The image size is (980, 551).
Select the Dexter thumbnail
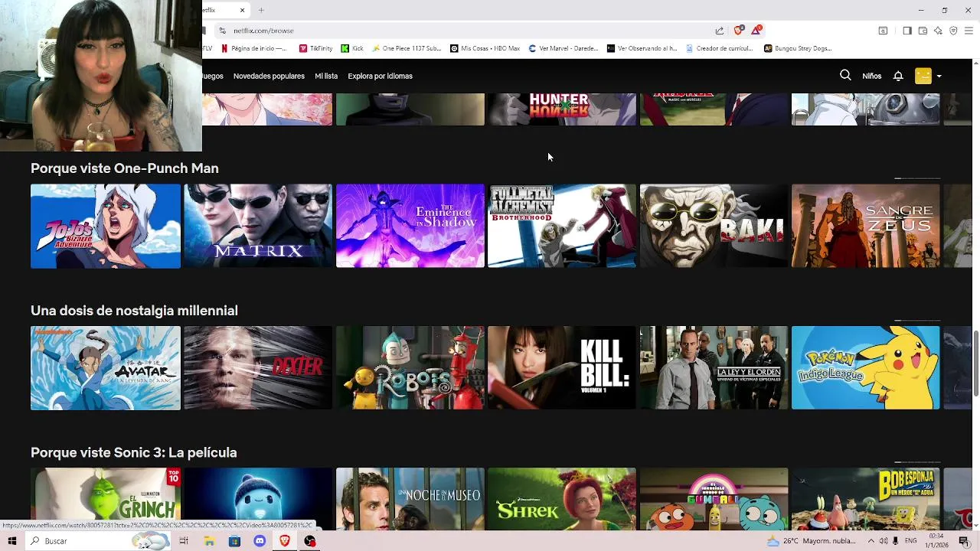(258, 368)
